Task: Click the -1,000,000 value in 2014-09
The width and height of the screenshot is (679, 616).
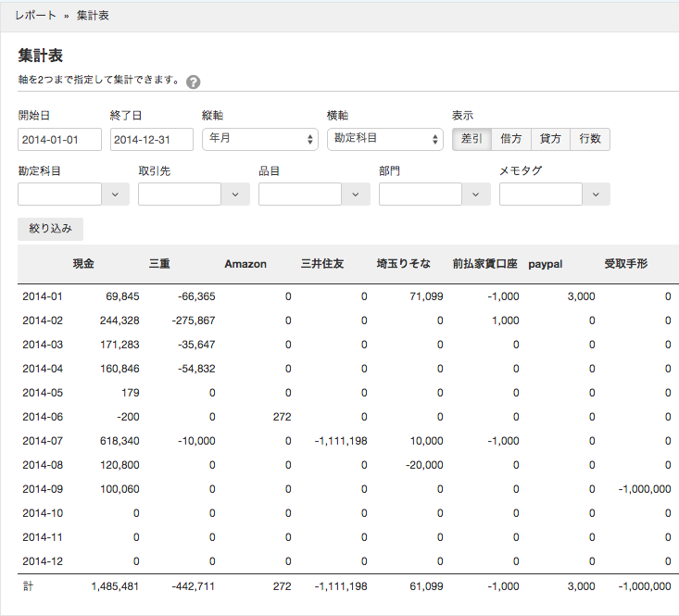Action: [x=645, y=489]
